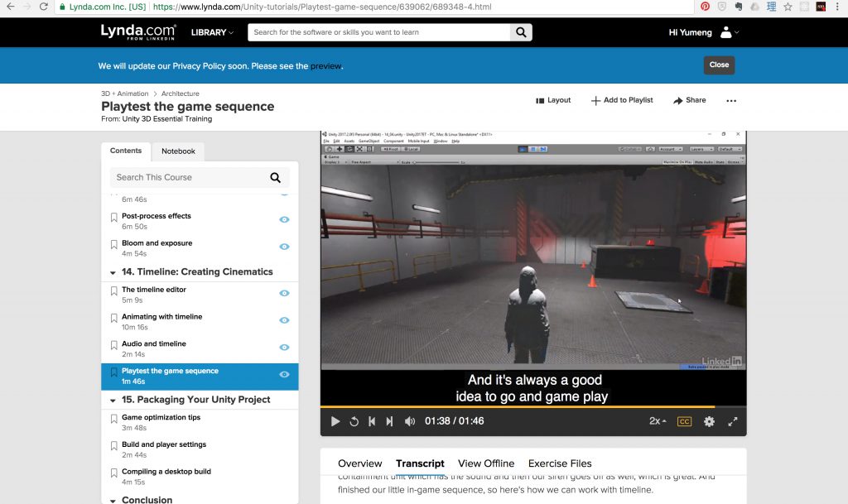Open the user profile icon menu
Screen dimensions: 848x504
coord(725,32)
